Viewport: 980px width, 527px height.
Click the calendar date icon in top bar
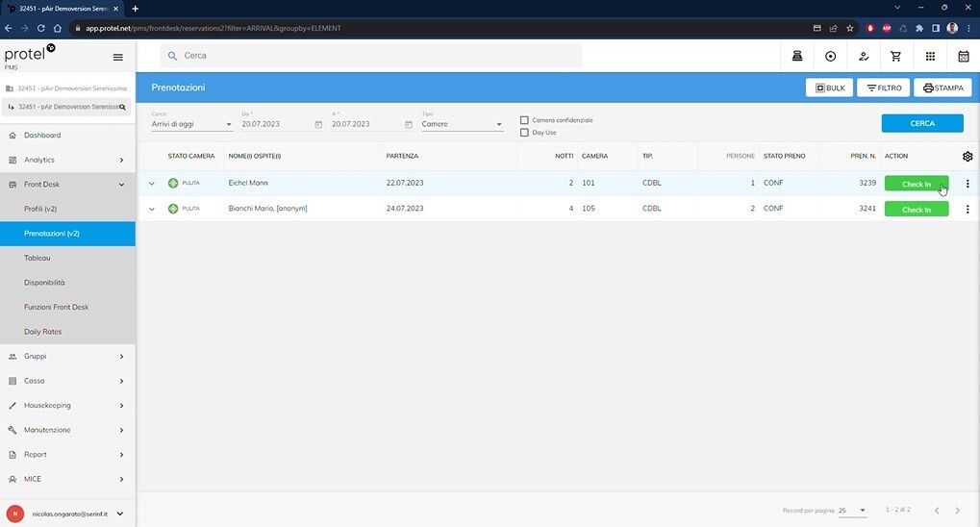tap(963, 56)
